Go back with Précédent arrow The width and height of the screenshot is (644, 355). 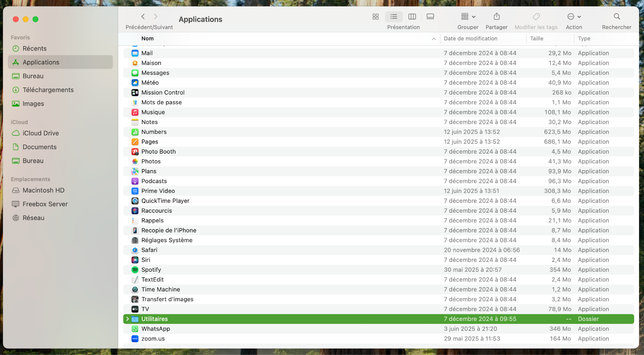click(143, 16)
